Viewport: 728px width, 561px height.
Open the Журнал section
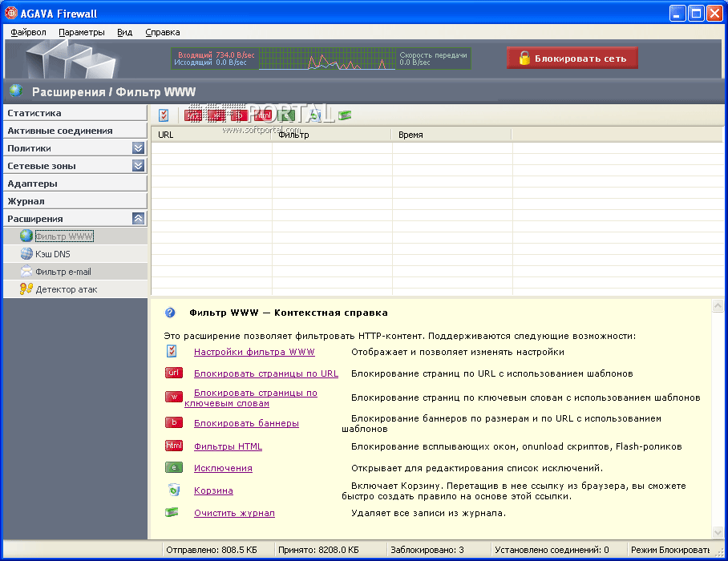click(75, 201)
